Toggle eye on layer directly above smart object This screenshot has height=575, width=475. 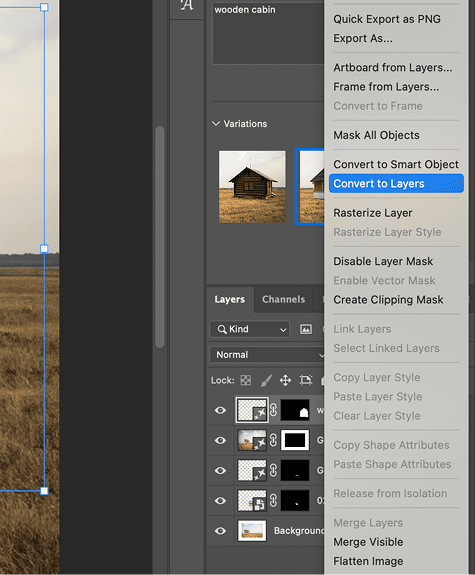pos(220,470)
